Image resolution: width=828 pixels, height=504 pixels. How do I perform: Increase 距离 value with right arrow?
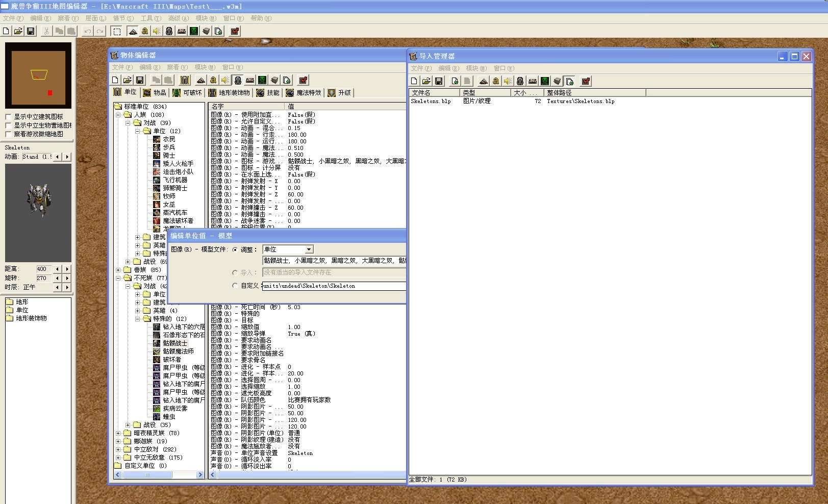[67, 269]
